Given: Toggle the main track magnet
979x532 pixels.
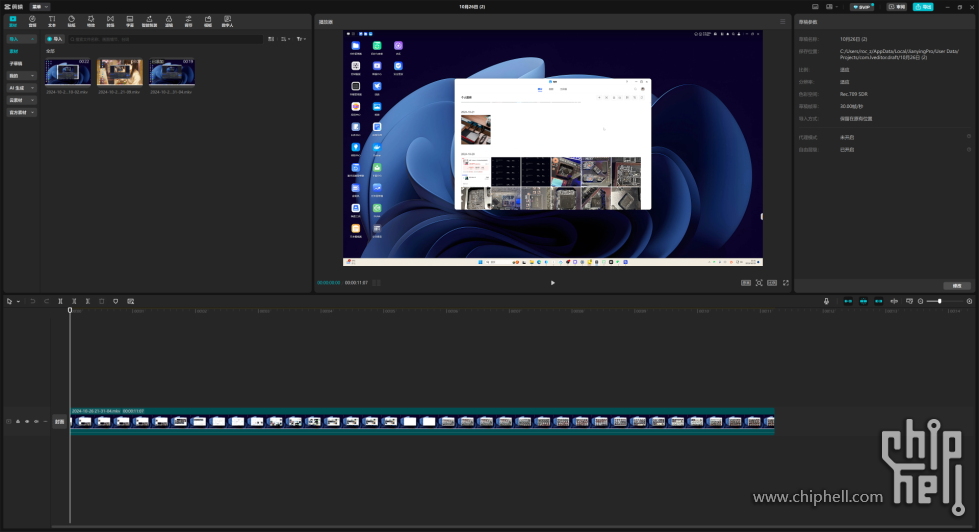Looking at the screenshot, I should [848, 301].
